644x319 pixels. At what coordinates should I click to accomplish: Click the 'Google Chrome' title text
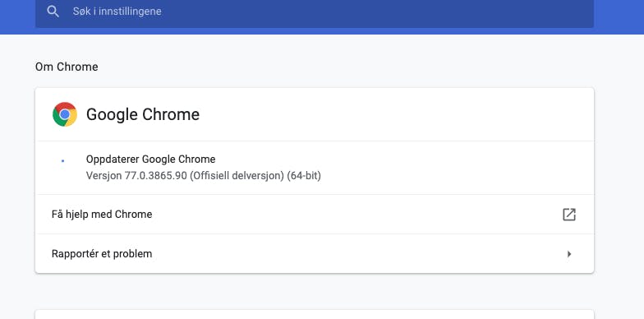click(143, 114)
